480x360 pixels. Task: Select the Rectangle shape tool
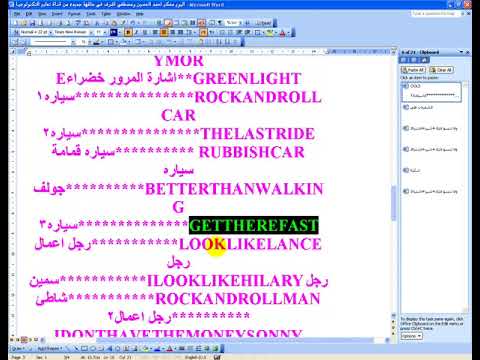(x=84, y=349)
